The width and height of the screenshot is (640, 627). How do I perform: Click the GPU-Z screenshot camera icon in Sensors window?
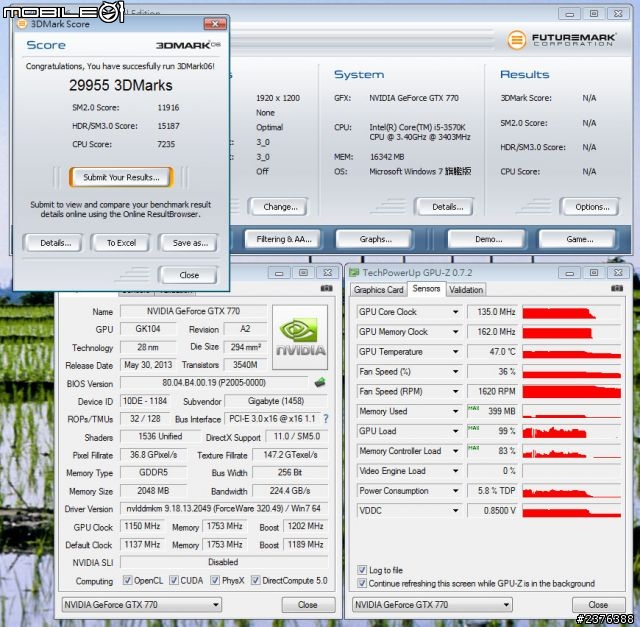617,289
